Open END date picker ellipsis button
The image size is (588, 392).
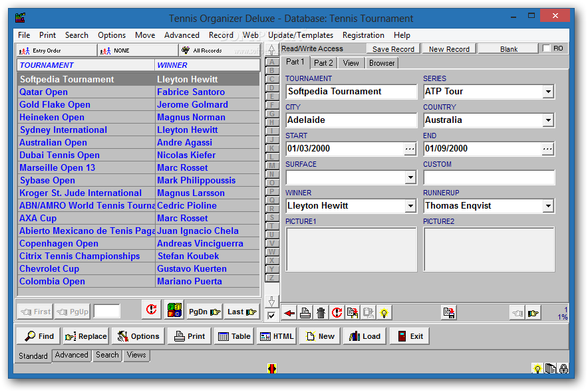pyautogui.click(x=547, y=149)
